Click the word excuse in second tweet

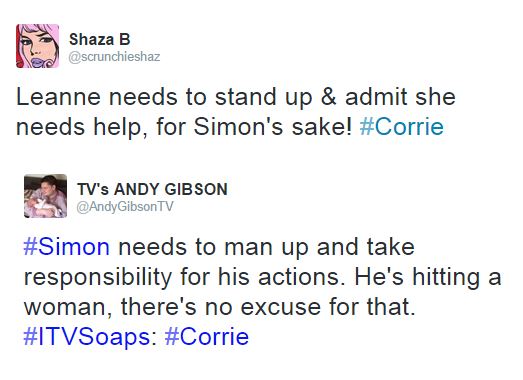click(x=281, y=307)
